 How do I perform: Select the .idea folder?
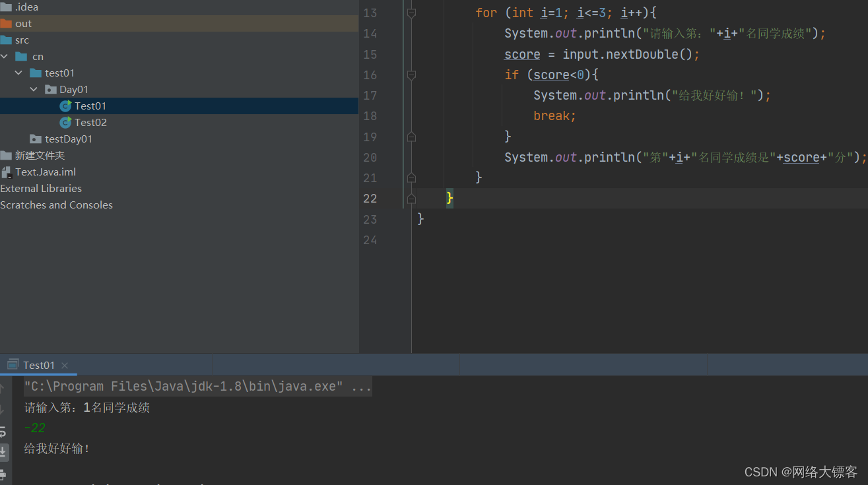pos(19,7)
